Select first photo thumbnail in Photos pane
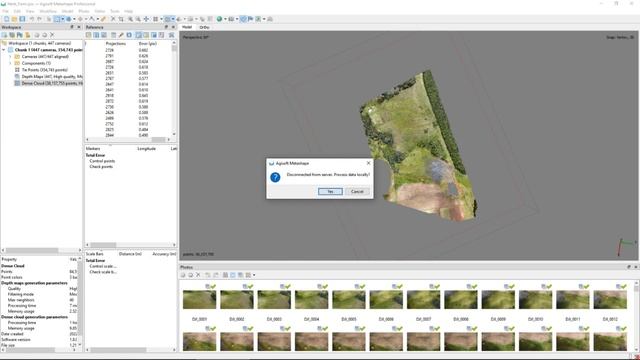The width and height of the screenshot is (640, 360). click(x=199, y=300)
